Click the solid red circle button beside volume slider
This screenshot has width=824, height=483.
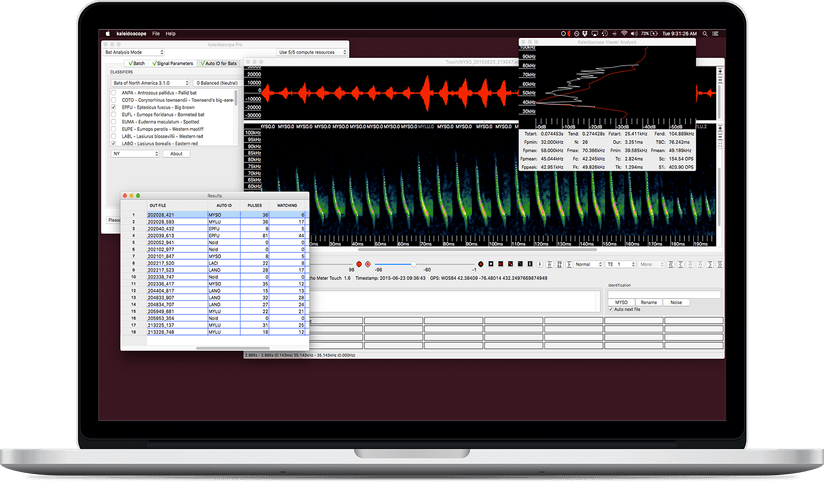(x=359, y=264)
